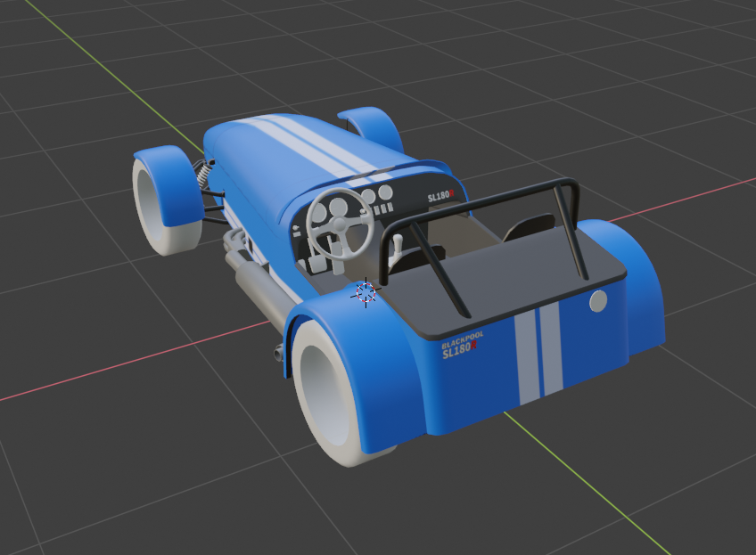The height and width of the screenshot is (555, 756).
Task: Select the black passenger seat
Action: click(530, 226)
